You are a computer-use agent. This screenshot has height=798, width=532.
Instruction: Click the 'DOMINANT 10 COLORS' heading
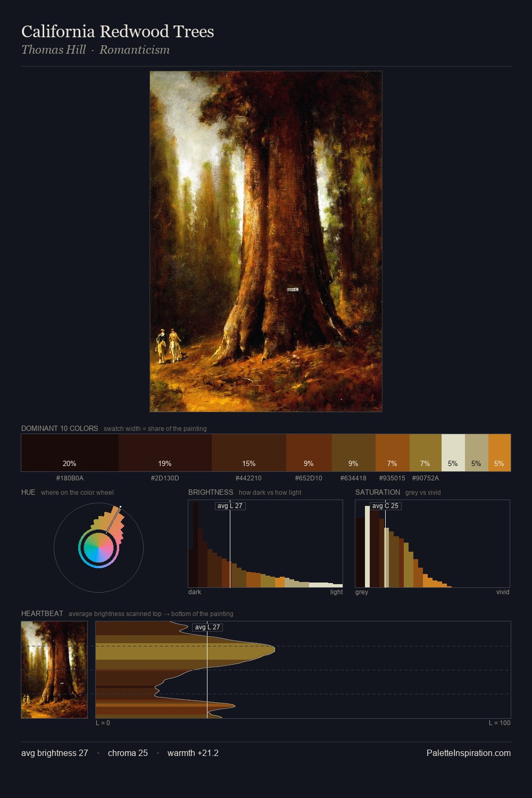point(60,428)
